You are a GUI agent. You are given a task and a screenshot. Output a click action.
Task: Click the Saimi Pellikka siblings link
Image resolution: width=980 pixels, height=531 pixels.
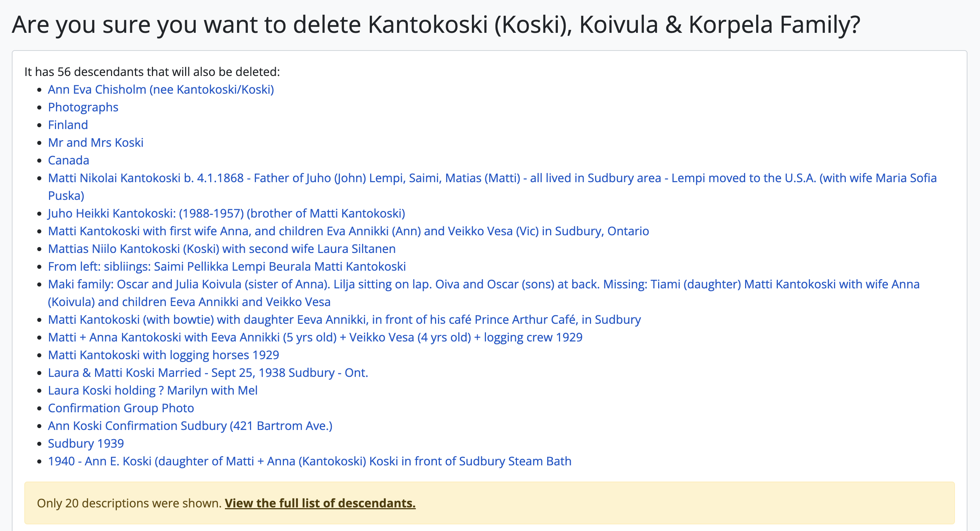pos(227,267)
